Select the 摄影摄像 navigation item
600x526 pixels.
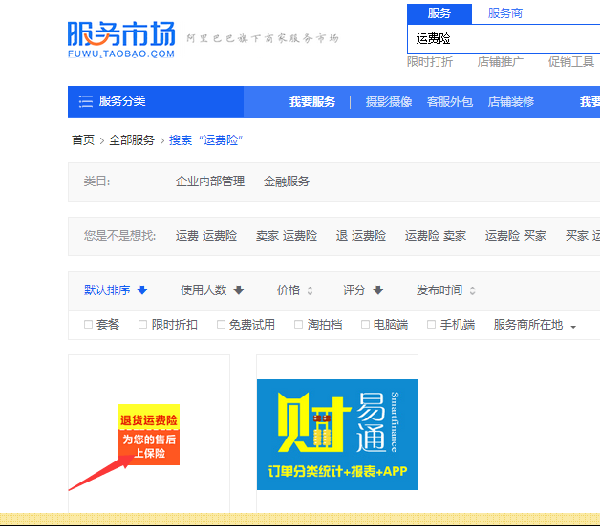coord(388,102)
